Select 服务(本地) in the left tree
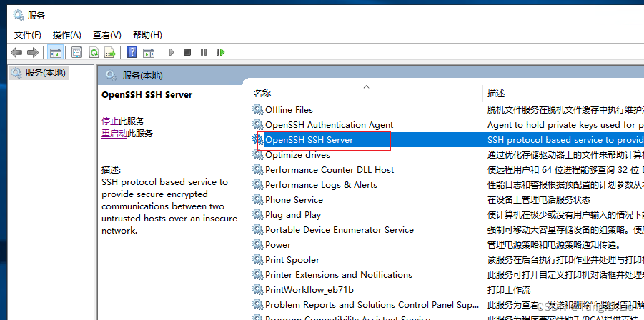Screen dimensions: 644x320 44,73
